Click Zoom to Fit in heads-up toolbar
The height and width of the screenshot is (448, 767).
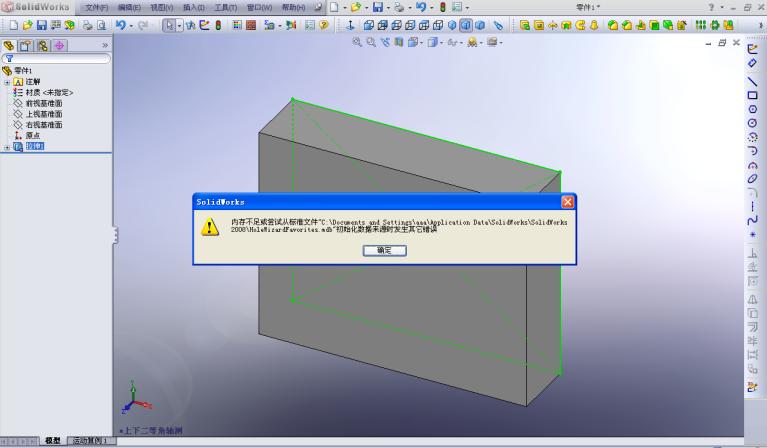[x=357, y=43]
